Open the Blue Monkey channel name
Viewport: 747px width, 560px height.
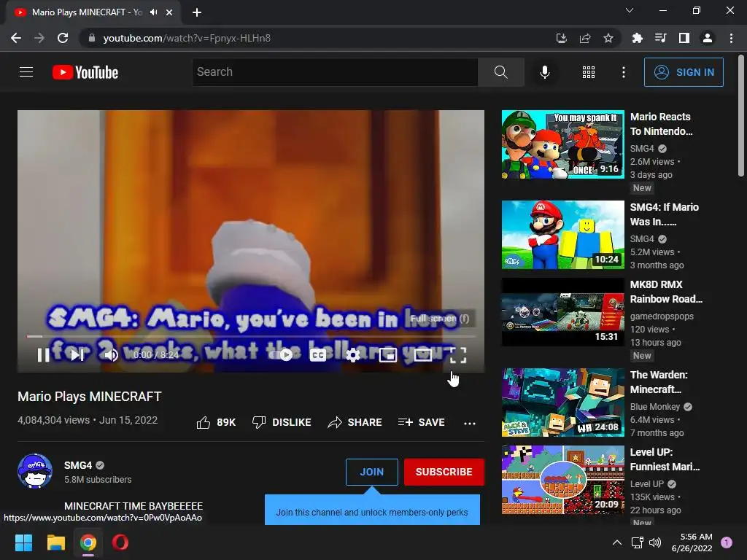(x=654, y=407)
